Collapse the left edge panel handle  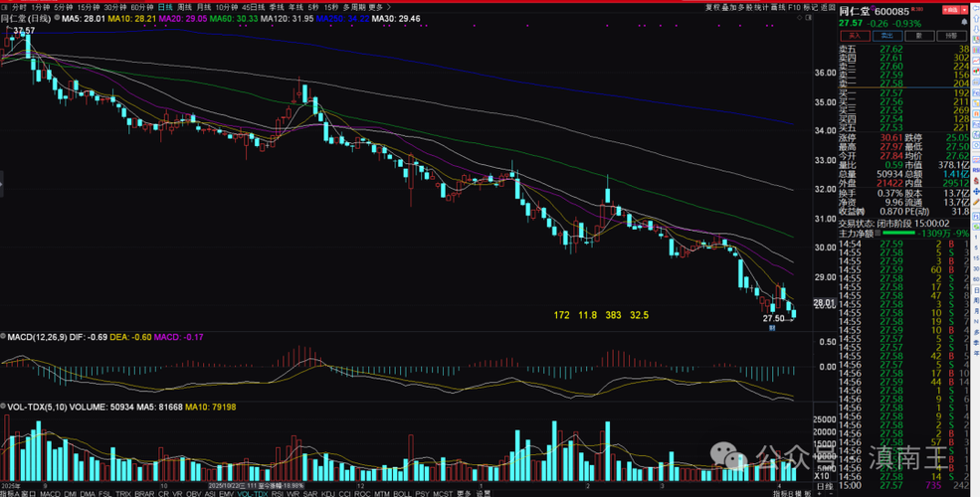2,184
